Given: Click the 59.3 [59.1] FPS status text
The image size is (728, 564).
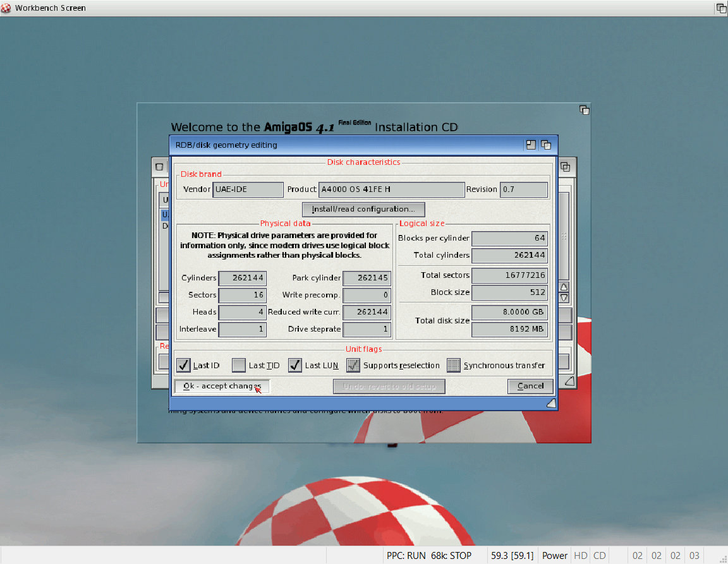Looking at the screenshot, I should point(512,556).
